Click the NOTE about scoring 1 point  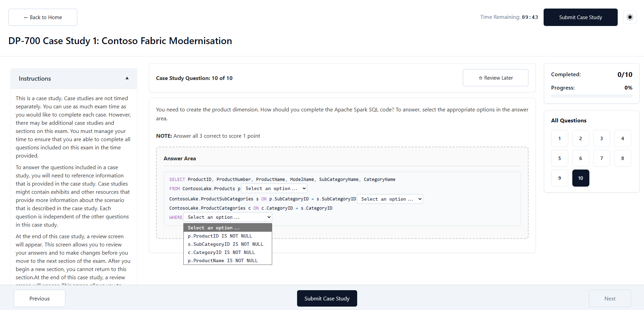point(208,136)
